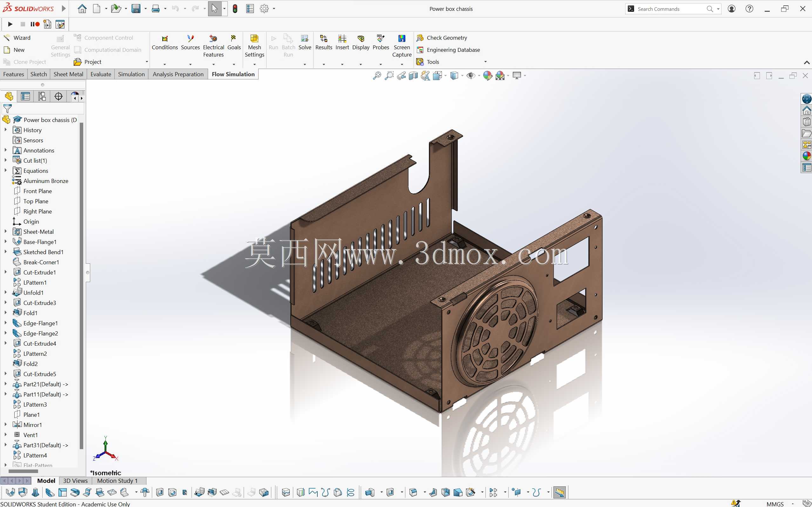
Task: Collapse the ribbon with the chevron
Action: (807, 63)
